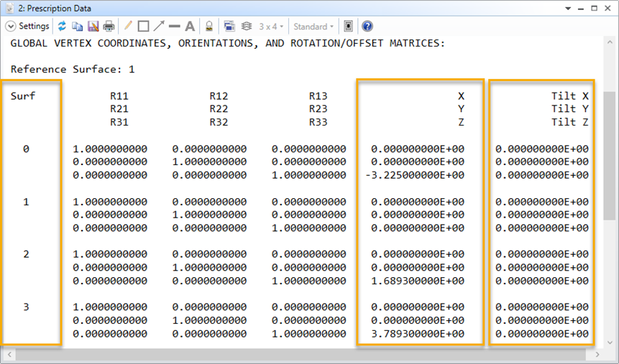This screenshot has height=364, width=619.
Task: Click the Copy to clipboard icon
Action: (78, 27)
